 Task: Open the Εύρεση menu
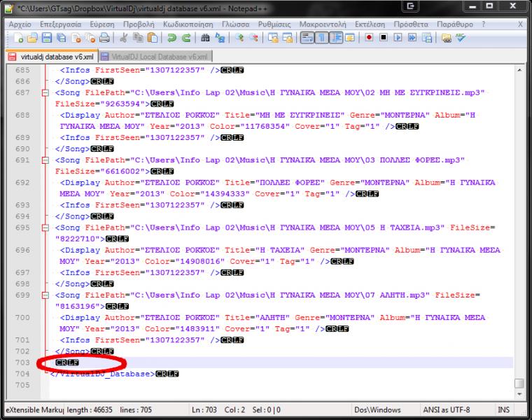click(101, 24)
